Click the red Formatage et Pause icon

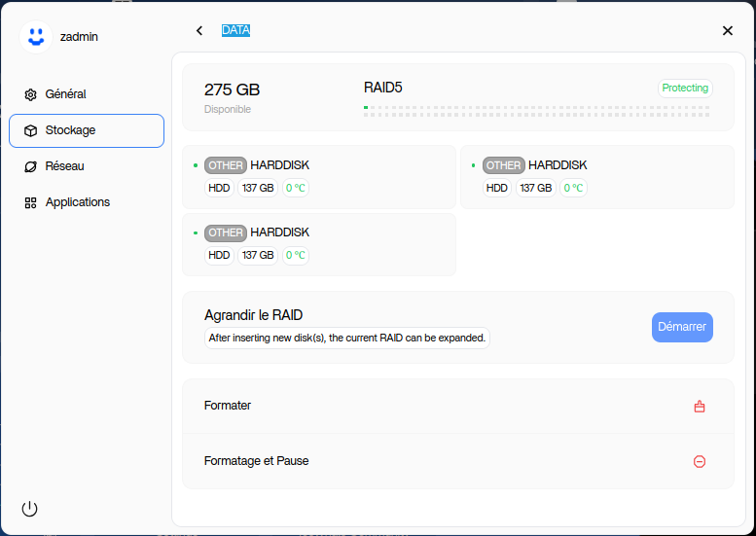pyautogui.click(x=699, y=461)
